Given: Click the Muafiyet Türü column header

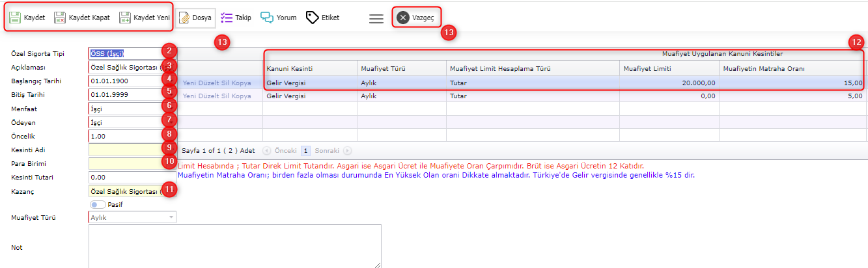Looking at the screenshot, I should tap(402, 68).
